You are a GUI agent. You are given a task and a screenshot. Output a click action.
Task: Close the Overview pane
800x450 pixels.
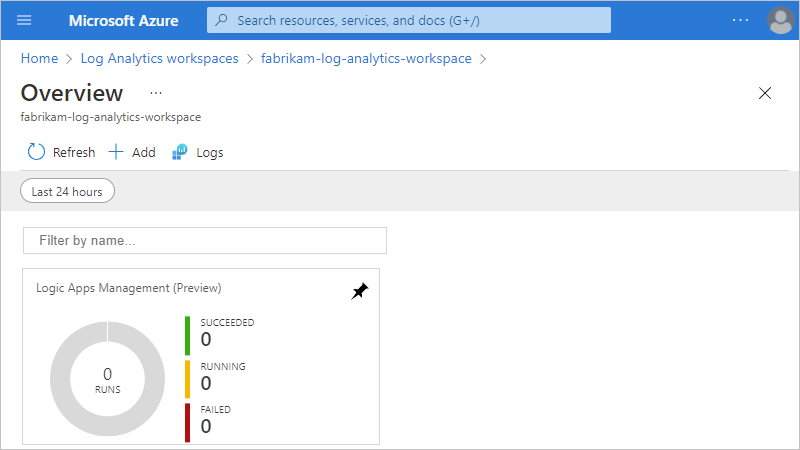tap(765, 93)
